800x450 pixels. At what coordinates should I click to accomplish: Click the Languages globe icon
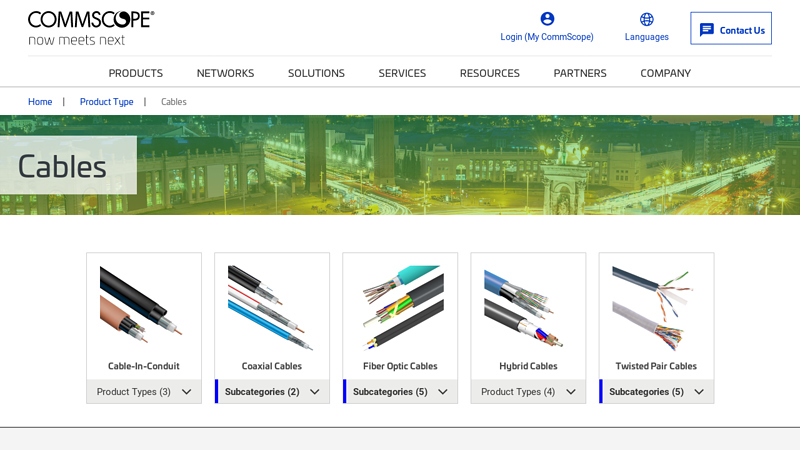(647, 19)
